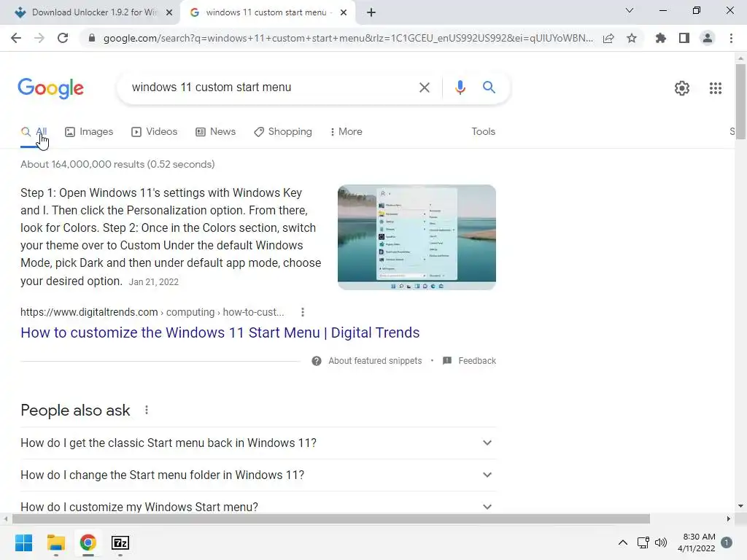Switch to News results
This screenshot has width=747, height=560.
pos(215,132)
